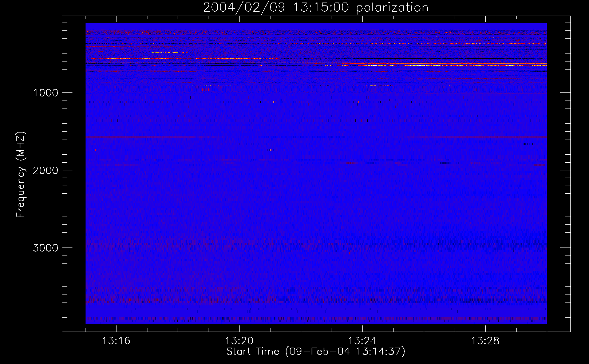This screenshot has height=364, width=589.
Task: Click the 1000 frequency tick label
Action: tap(46, 93)
